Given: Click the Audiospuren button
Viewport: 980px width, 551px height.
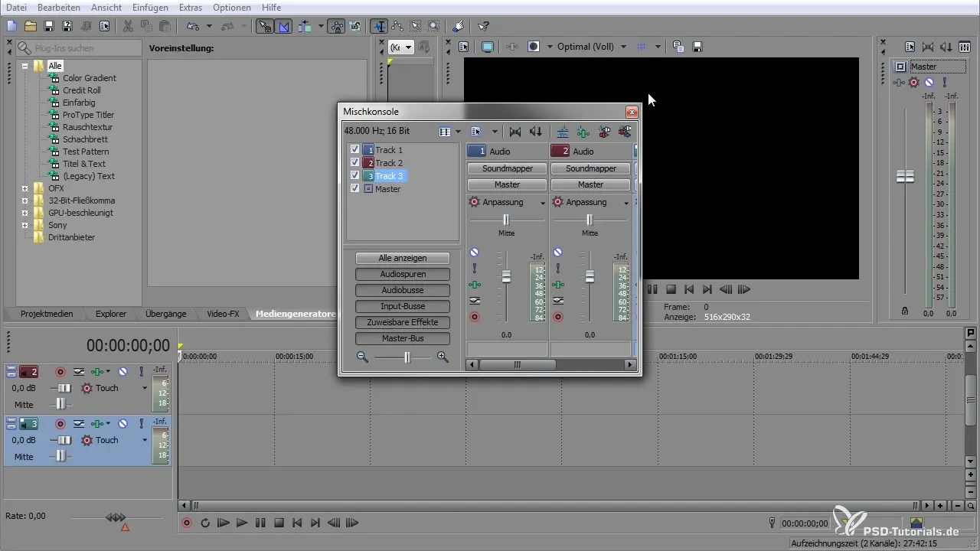Looking at the screenshot, I should tap(403, 274).
